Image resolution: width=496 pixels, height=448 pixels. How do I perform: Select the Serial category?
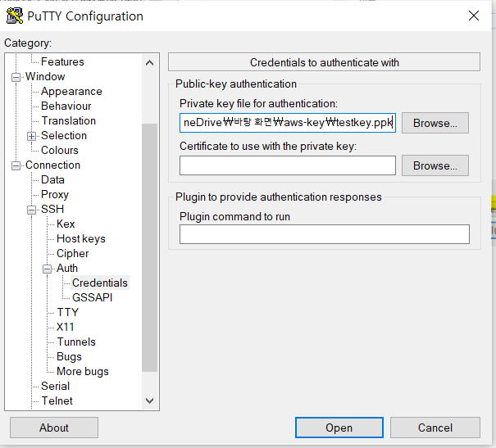click(56, 386)
